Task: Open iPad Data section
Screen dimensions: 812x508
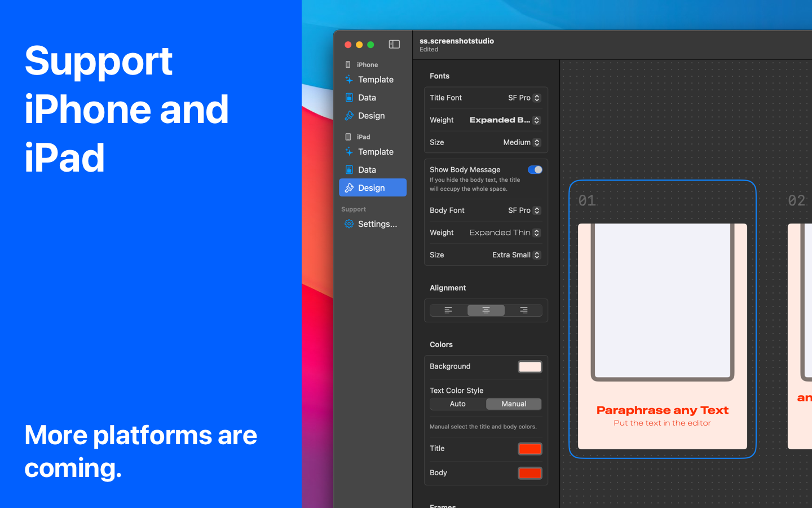Action: pos(373,170)
